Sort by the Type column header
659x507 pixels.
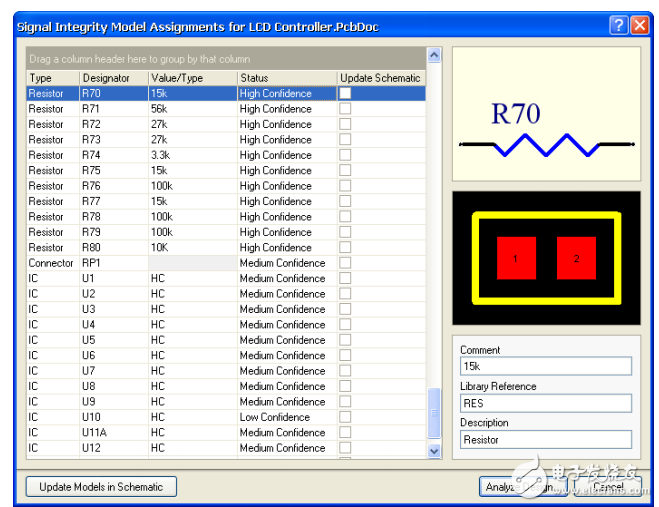(x=52, y=78)
